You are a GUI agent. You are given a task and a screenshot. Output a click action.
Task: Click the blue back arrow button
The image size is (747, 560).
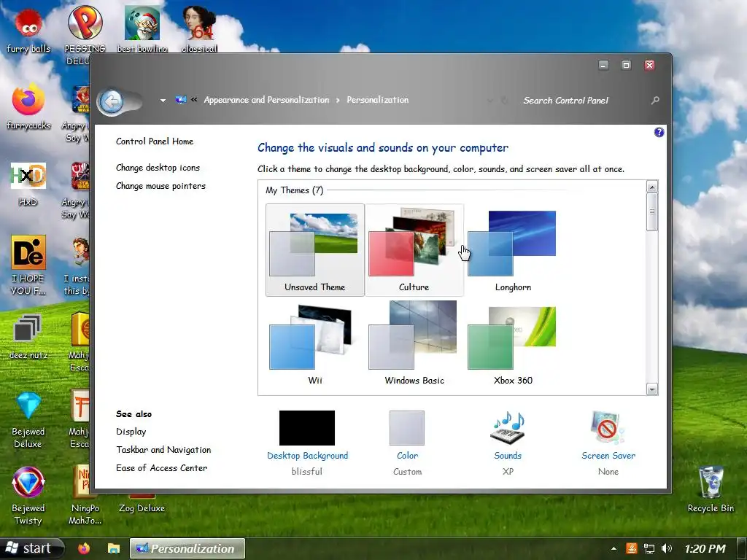tap(112, 101)
